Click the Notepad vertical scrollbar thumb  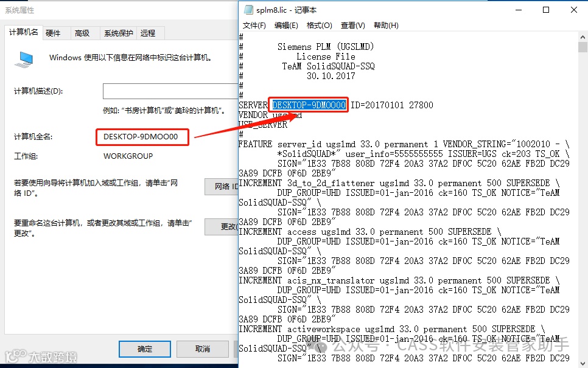[x=583, y=47]
